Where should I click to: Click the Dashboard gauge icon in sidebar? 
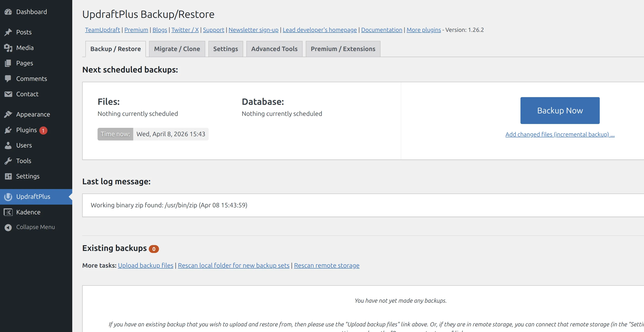pos(8,12)
